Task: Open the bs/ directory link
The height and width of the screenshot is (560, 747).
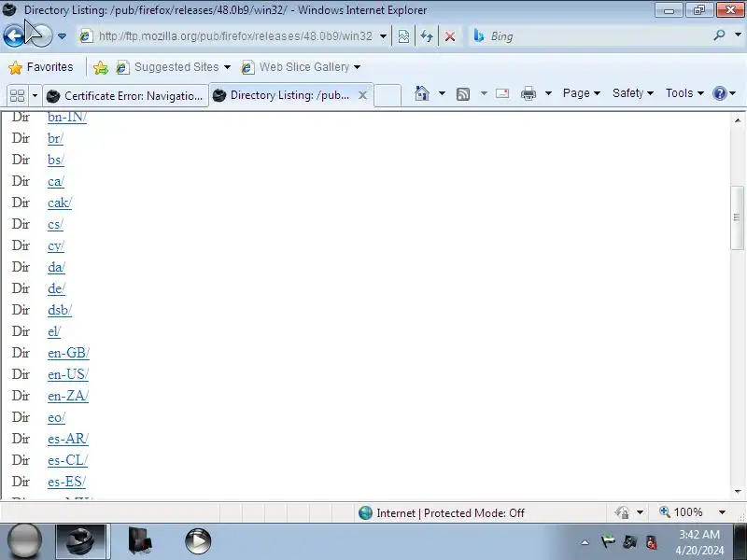Action: pyautogui.click(x=56, y=160)
